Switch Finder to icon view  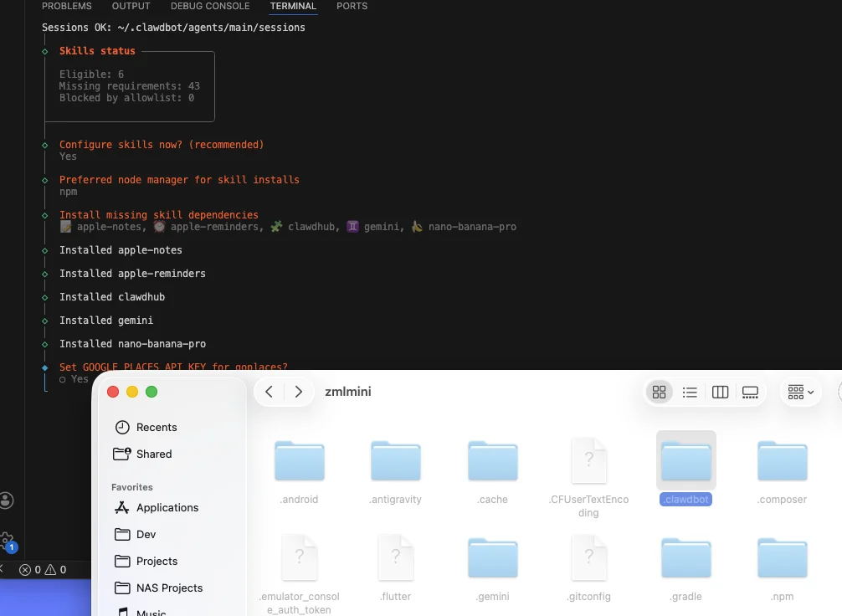(659, 392)
